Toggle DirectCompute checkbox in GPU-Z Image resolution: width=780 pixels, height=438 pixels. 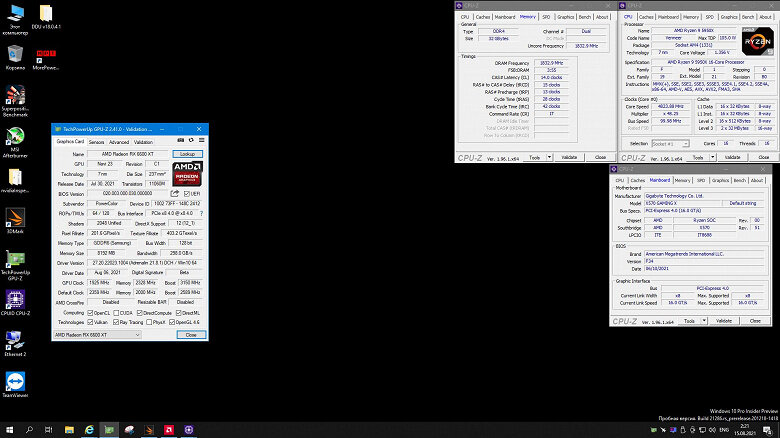pos(139,313)
